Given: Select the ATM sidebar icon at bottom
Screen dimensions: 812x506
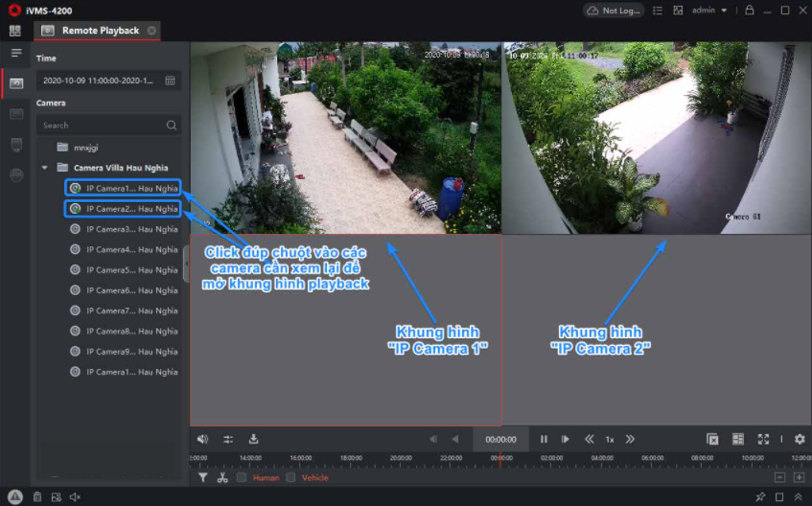Looking at the screenshot, I should (16, 175).
